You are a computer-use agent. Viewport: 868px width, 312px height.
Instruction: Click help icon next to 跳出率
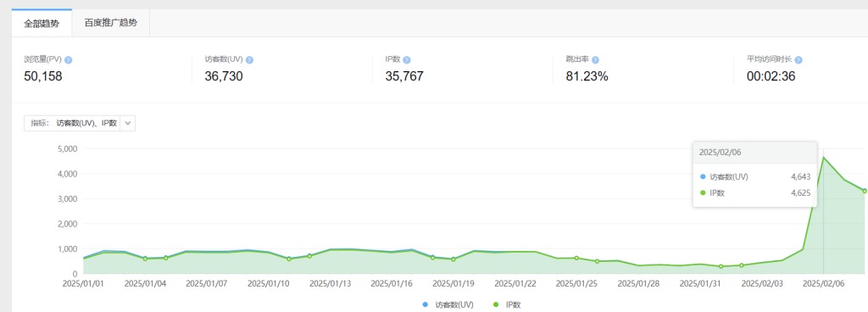pyautogui.click(x=595, y=59)
